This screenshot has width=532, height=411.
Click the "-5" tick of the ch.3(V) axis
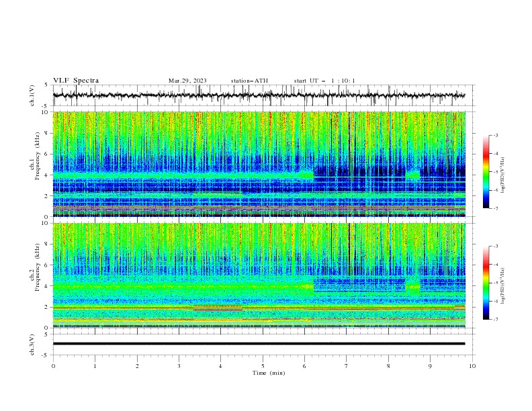46,355
